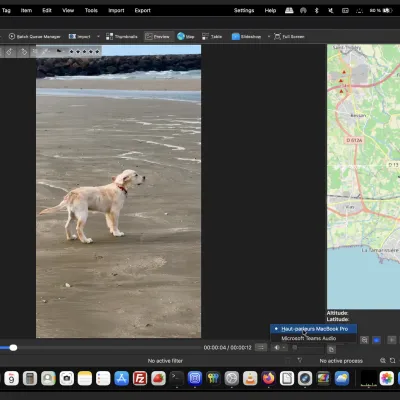The image size is (400, 400).
Task: Switch to the Map view
Action: click(x=186, y=37)
